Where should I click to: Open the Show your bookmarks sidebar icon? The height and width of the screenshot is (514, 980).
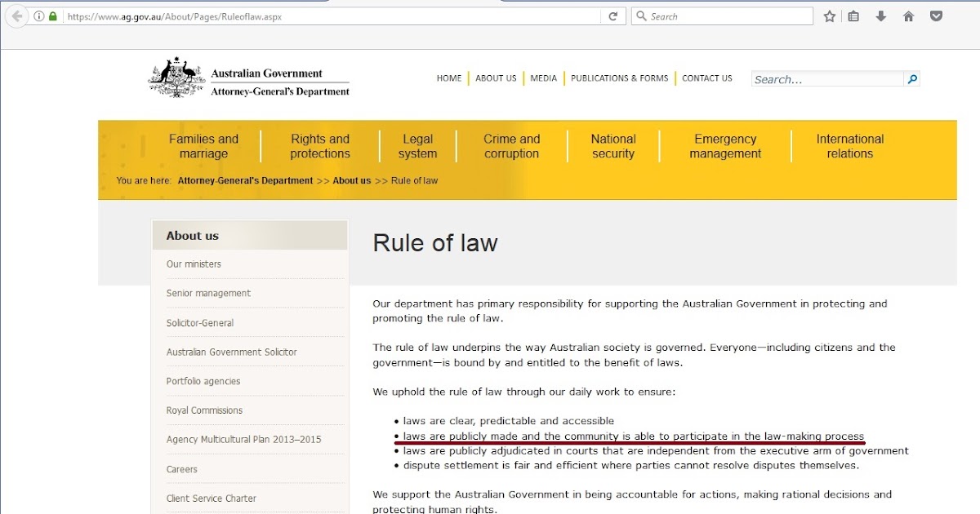853,16
